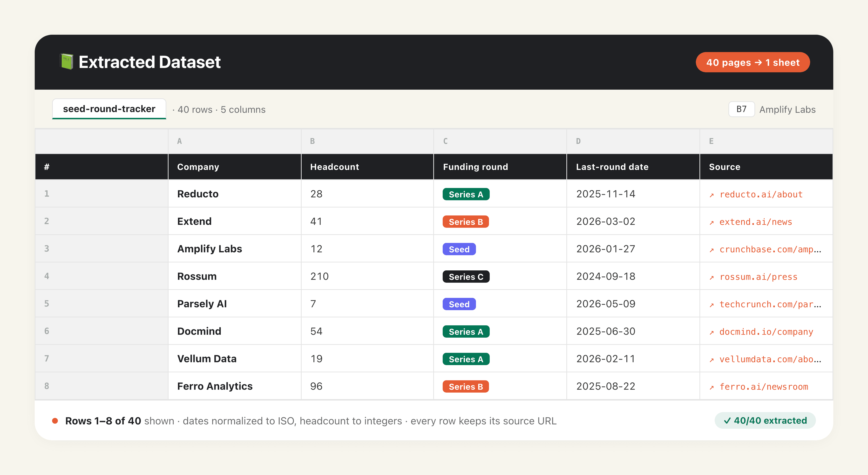Select column B header
Screen dimensions: 868x475
coord(367,141)
